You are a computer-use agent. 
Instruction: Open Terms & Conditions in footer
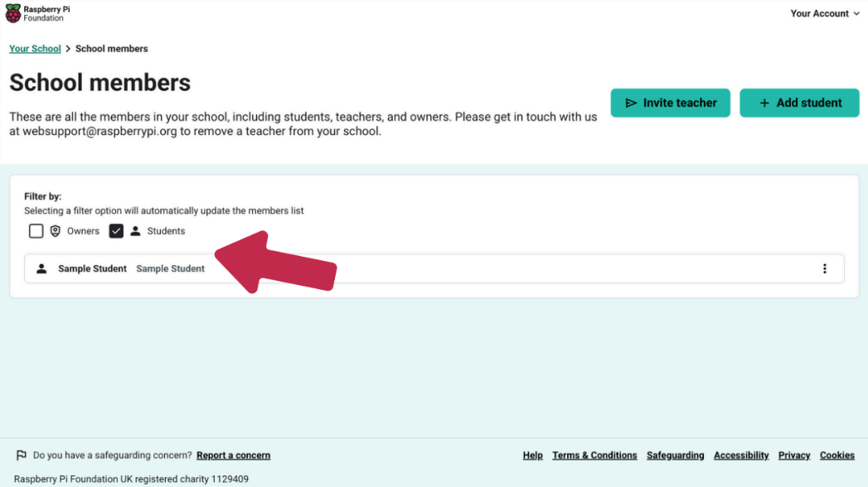pos(594,456)
